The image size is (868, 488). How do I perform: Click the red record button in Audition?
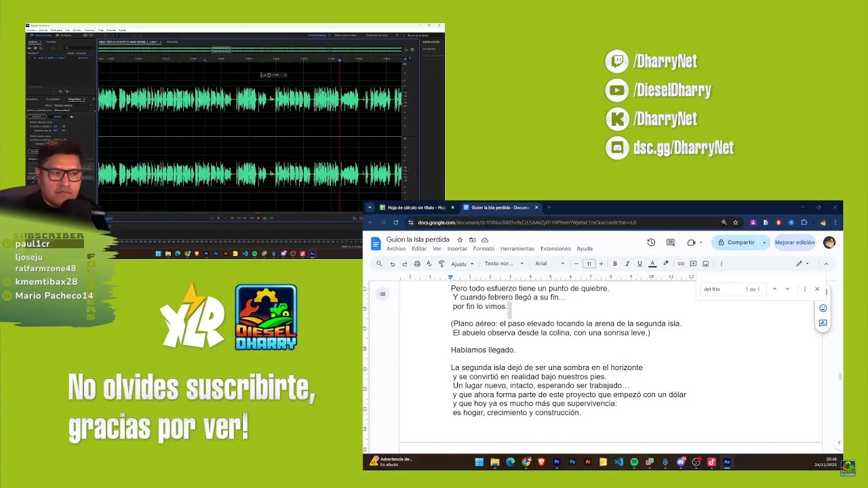tap(258, 218)
